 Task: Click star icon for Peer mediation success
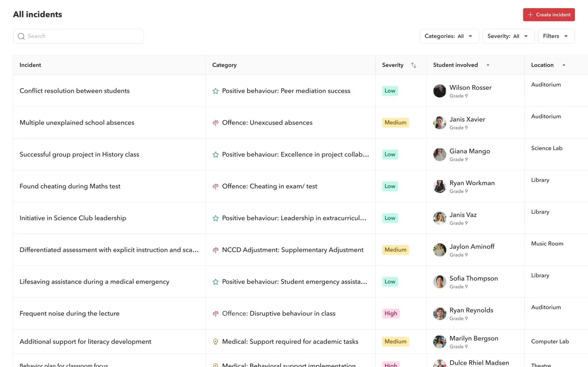click(x=215, y=91)
